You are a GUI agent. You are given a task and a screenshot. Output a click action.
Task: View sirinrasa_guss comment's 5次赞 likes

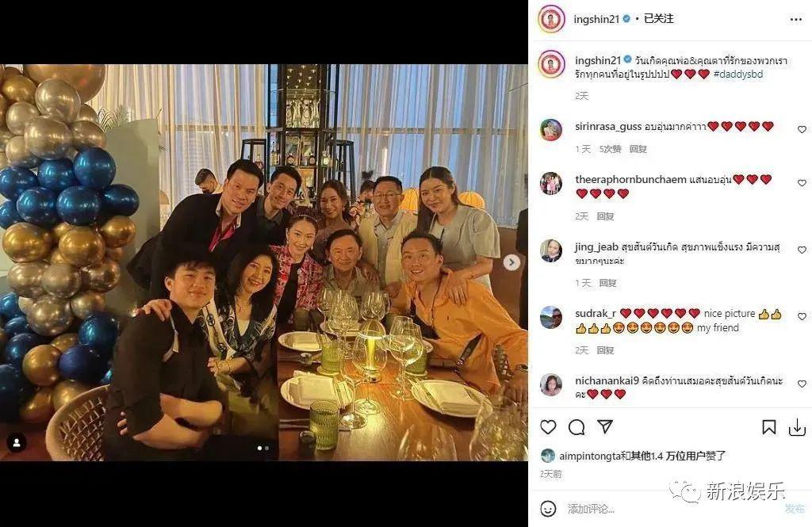point(610,149)
